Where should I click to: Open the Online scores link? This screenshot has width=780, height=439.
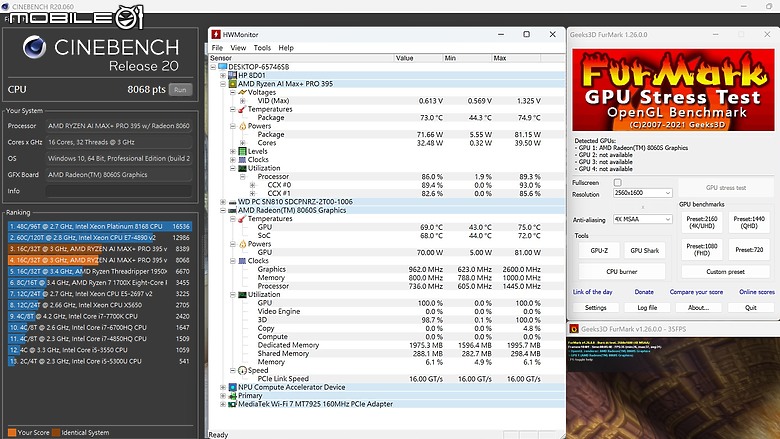(x=757, y=292)
